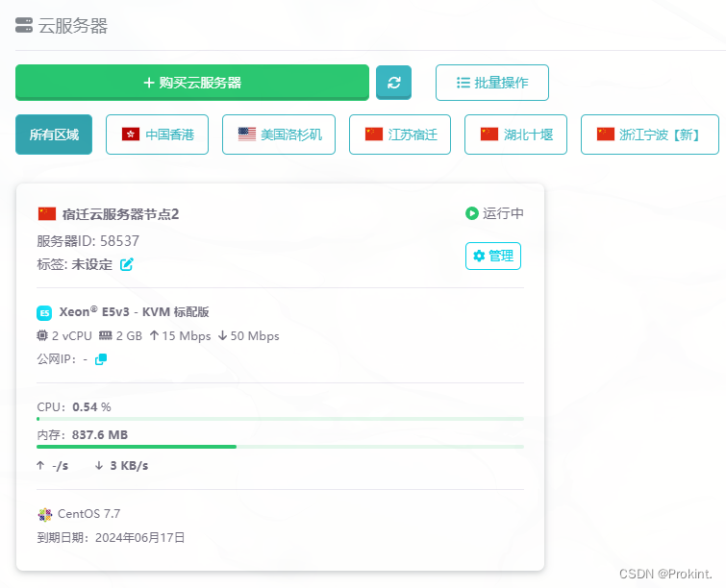Open the 管理 manage button
This screenshot has height=588, width=726.
pyautogui.click(x=493, y=256)
